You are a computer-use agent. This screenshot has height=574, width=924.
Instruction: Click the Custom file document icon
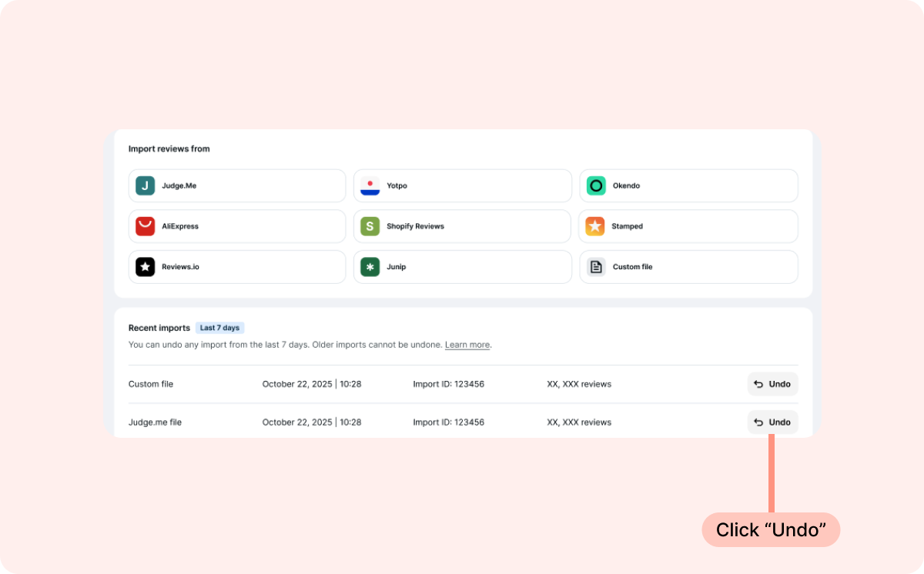click(596, 267)
